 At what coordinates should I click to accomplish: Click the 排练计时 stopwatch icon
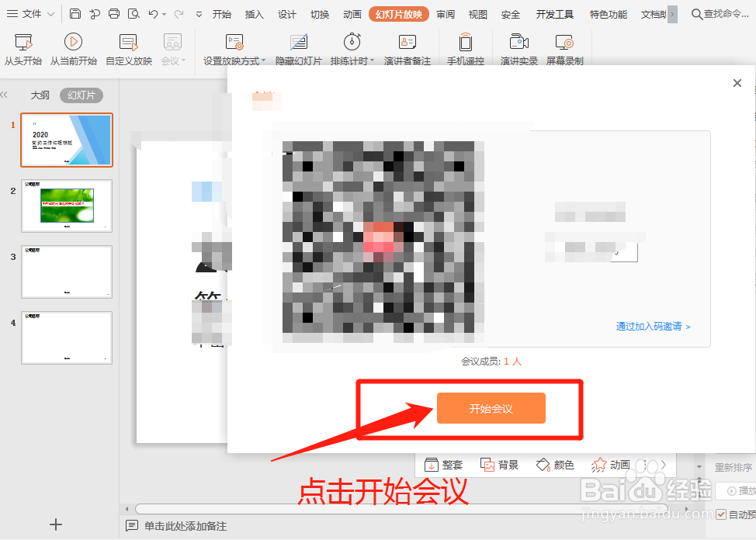coord(352,42)
